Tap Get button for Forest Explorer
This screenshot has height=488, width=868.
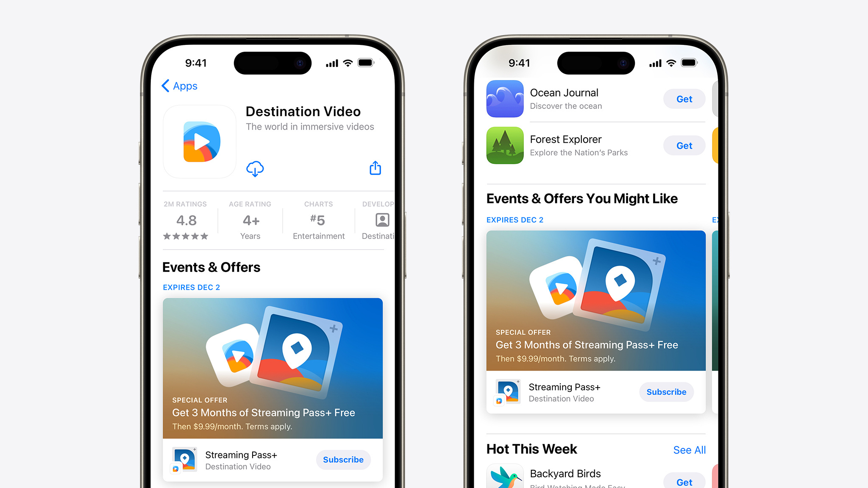point(684,145)
